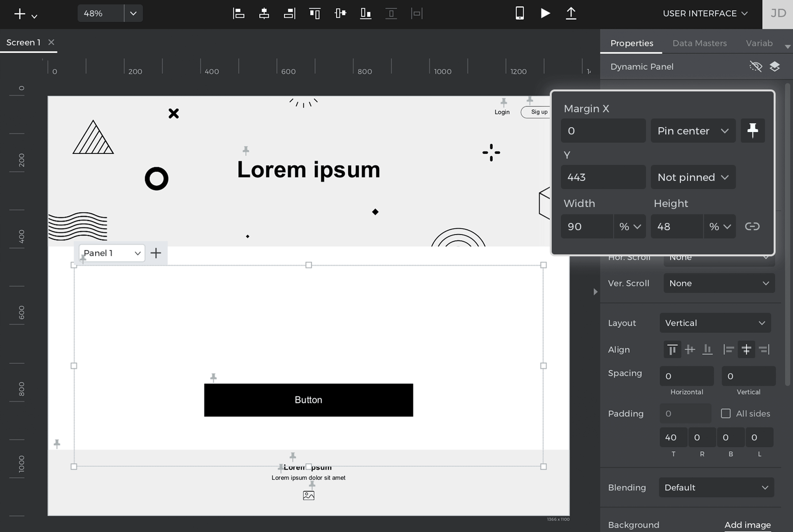Select the Screen 1 tab
Screen dimensions: 793x532
tap(23, 42)
